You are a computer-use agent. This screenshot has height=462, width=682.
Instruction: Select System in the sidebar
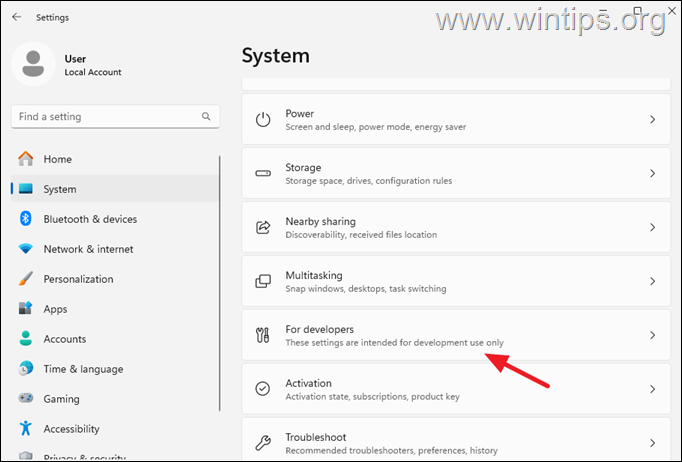click(115, 189)
